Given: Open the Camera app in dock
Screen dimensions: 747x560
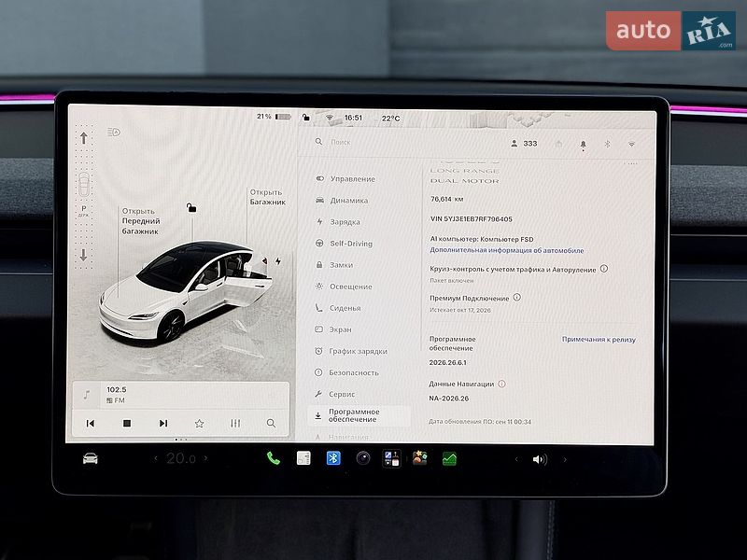Looking at the screenshot, I should 363,458.
